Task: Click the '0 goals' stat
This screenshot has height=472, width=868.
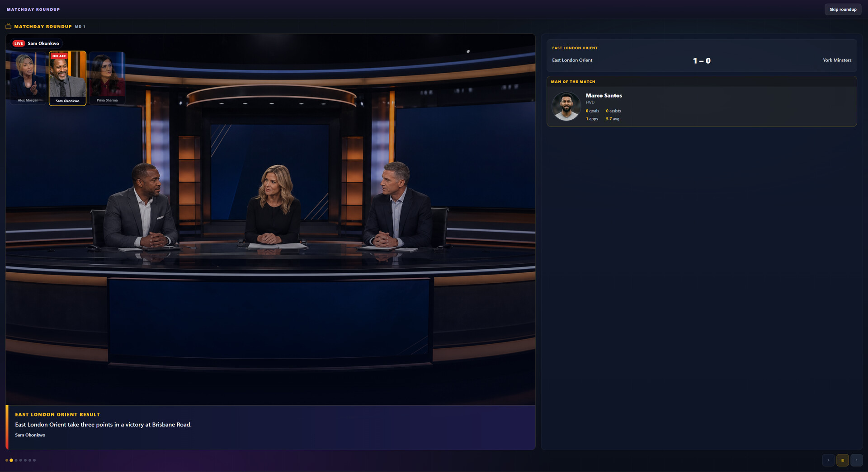Action: tap(592, 111)
